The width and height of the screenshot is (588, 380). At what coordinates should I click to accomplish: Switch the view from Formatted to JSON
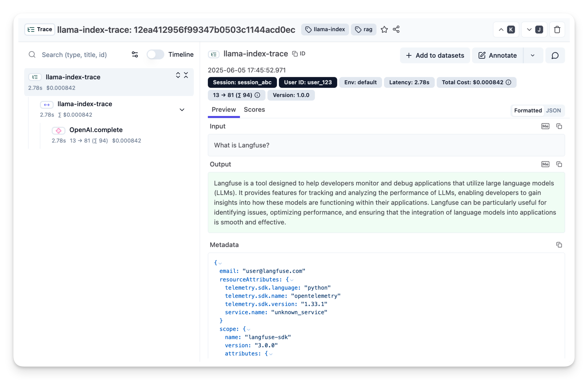(554, 110)
